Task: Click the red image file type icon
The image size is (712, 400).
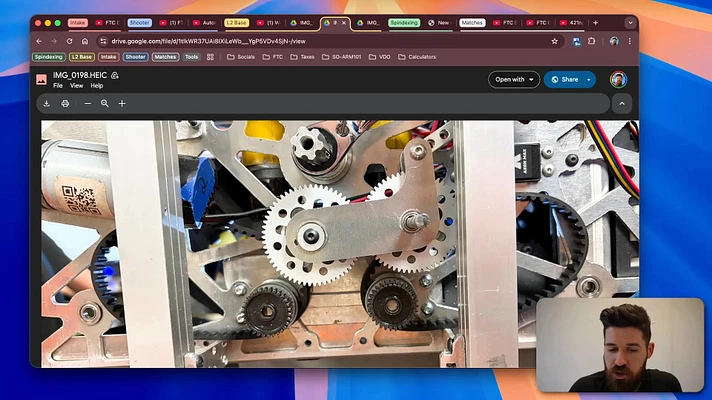Action: tap(41, 79)
